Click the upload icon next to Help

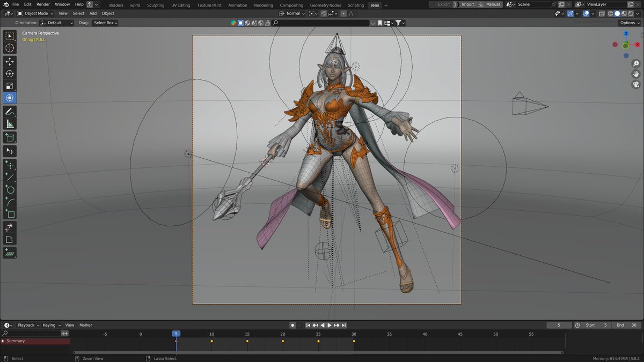(x=90, y=4)
